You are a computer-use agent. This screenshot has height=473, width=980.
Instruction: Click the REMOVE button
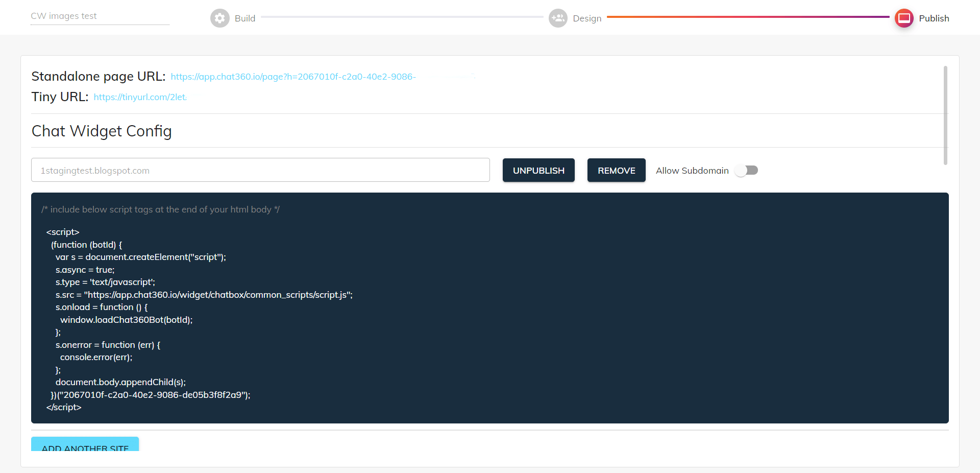click(617, 170)
